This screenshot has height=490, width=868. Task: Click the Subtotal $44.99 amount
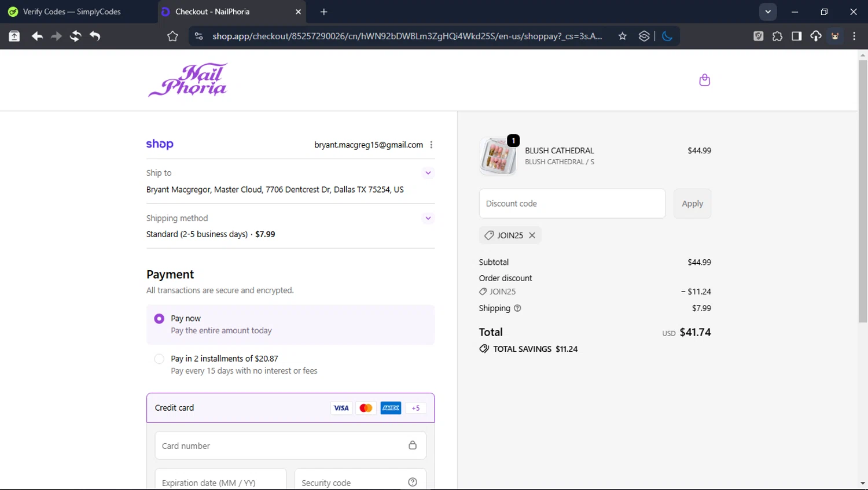pos(699,262)
